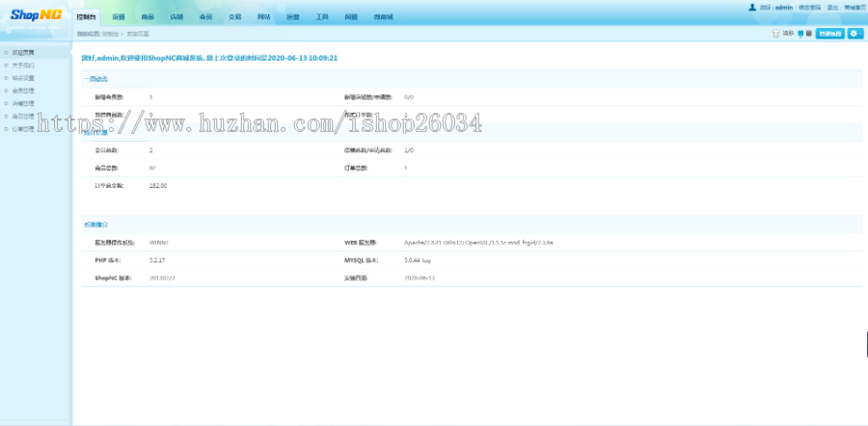The image size is (868, 426).
Task: Open the 运营 tab
Action: (x=293, y=17)
